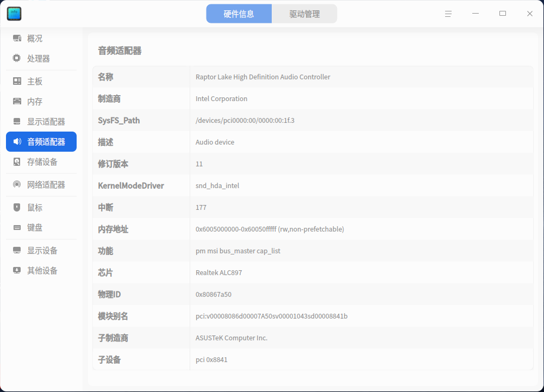
Task: Click the memory address 0x6005000000 value
Action: 270,229
